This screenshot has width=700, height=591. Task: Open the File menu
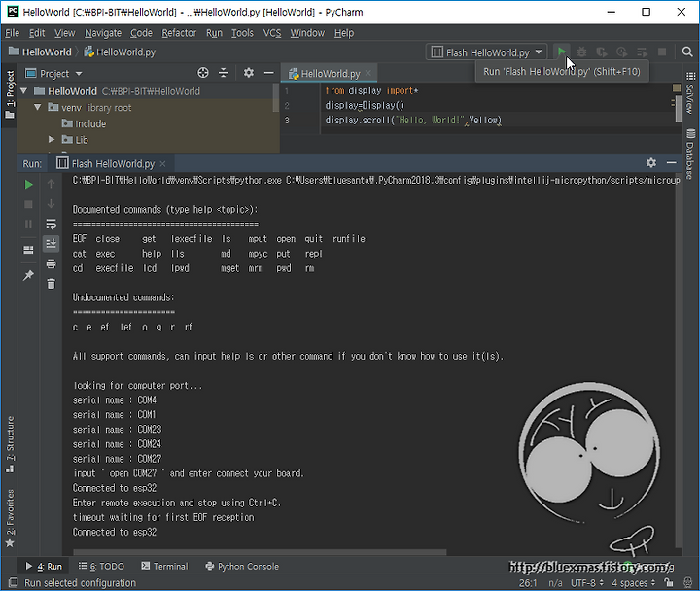tap(12, 33)
